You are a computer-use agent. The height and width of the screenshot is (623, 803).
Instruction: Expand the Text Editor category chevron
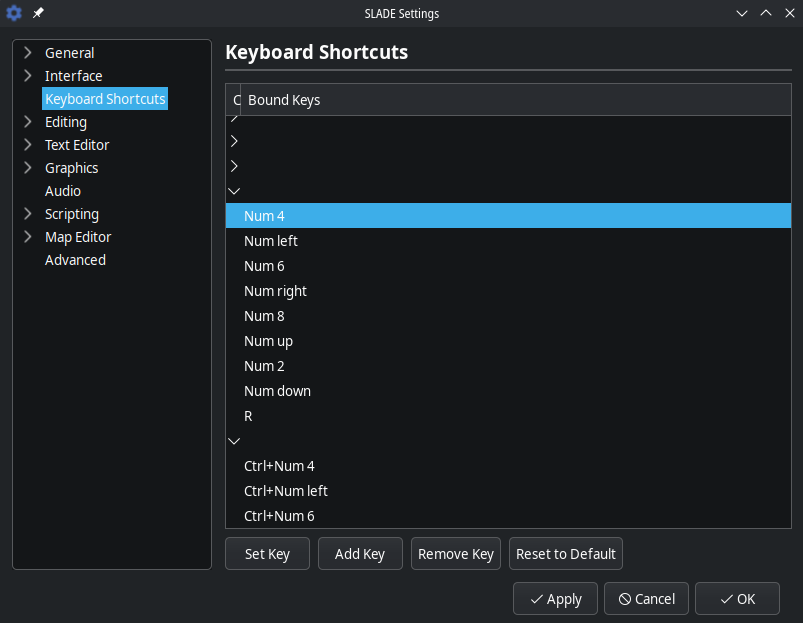click(28, 145)
